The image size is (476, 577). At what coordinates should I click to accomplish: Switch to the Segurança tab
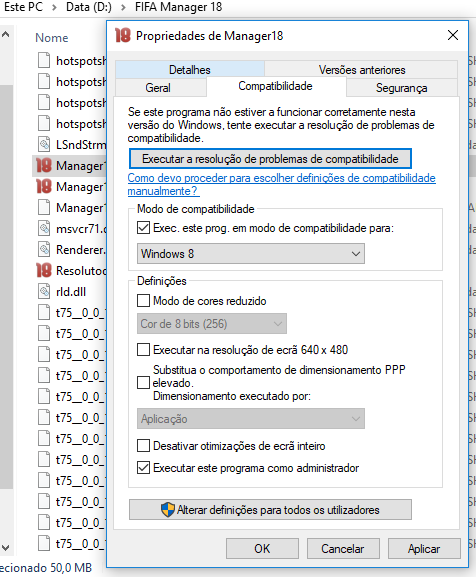(402, 88)
